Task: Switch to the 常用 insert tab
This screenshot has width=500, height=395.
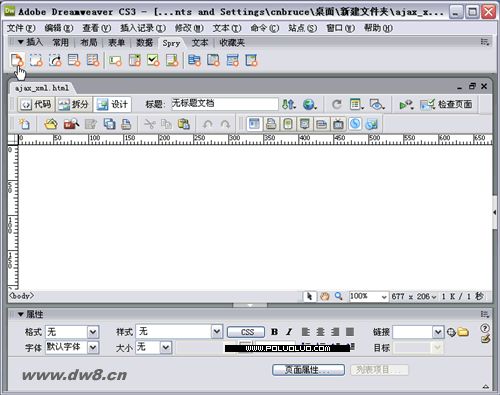Action: tap(61, 42)
